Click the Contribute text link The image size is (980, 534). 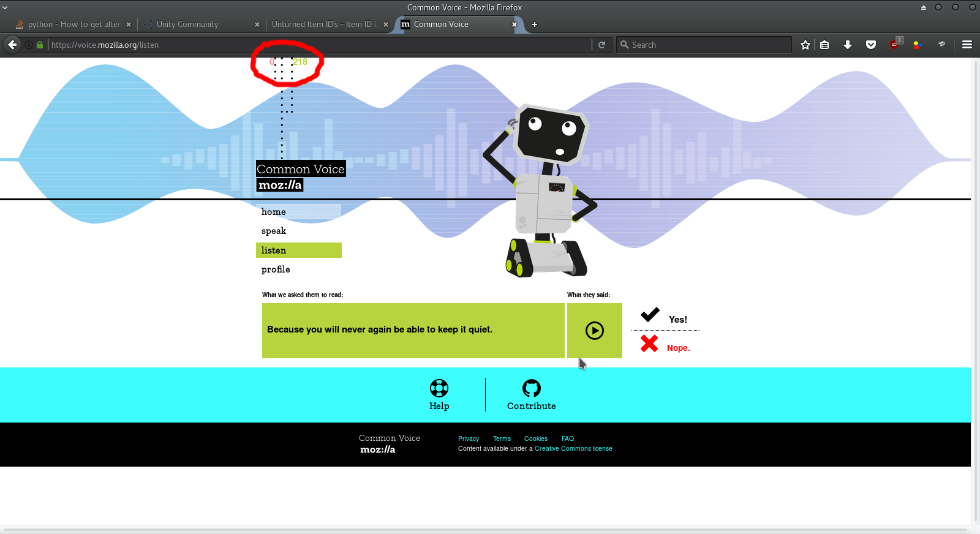coord(532,406)
